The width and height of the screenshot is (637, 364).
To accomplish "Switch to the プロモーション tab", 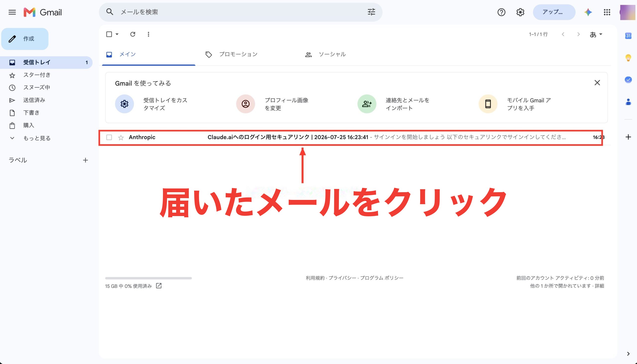I will (x=238, y=54).
